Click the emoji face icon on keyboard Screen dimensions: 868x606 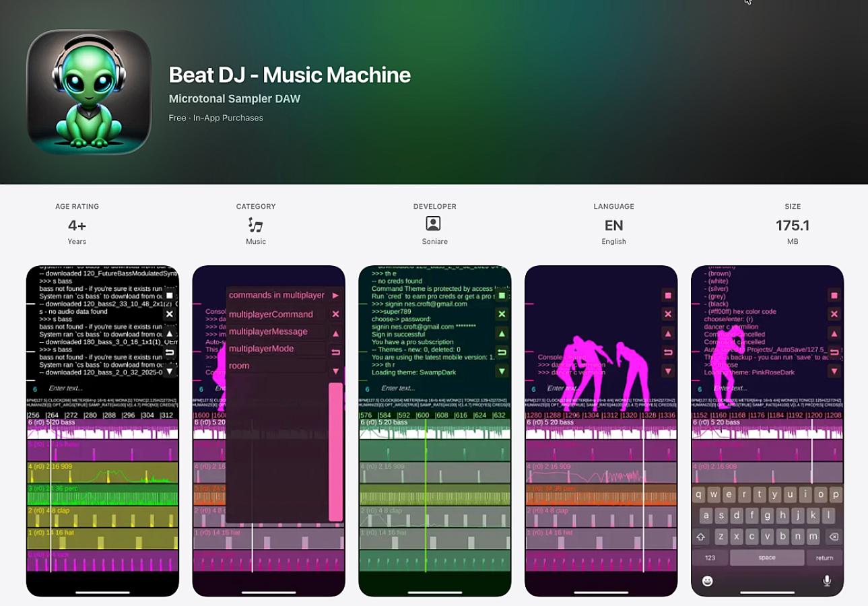pos(707,580)
